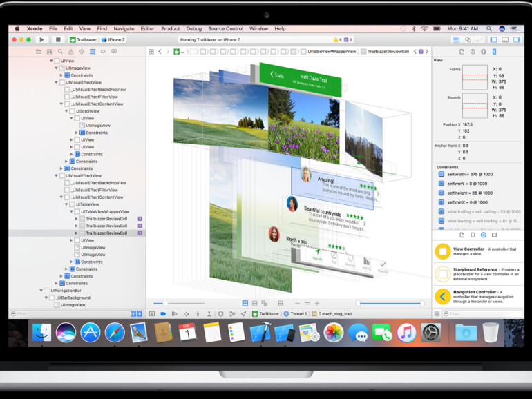Collapse the _UIBarBackground disclosure triangle
The image size is (532, 399).
click(46, 298)
